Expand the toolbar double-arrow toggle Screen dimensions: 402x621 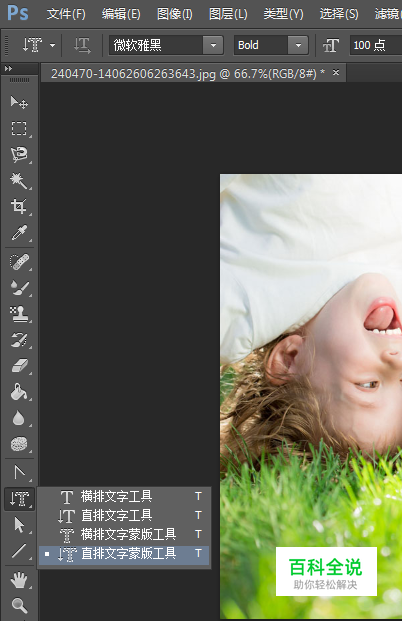click(8, 69)
